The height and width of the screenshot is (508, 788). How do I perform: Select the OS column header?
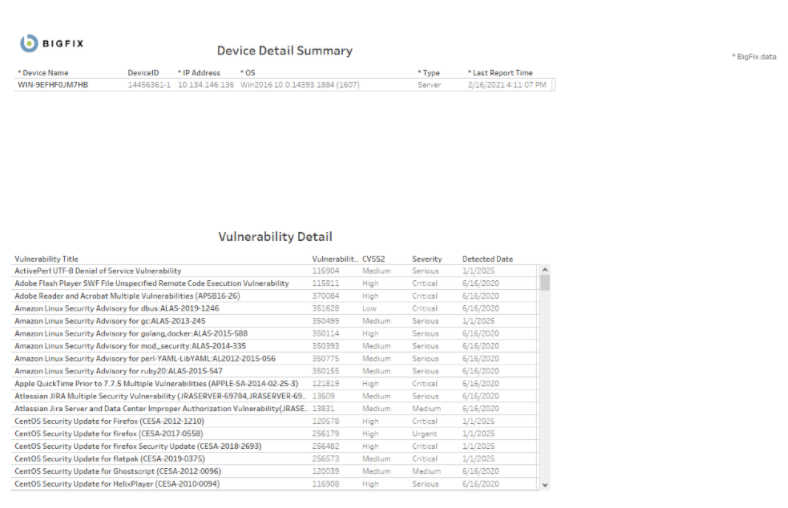point(248,73)
